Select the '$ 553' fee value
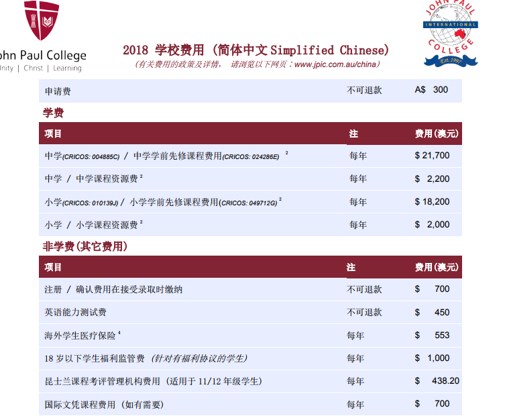This screenshot has width=505, height=420. (432, 335)
